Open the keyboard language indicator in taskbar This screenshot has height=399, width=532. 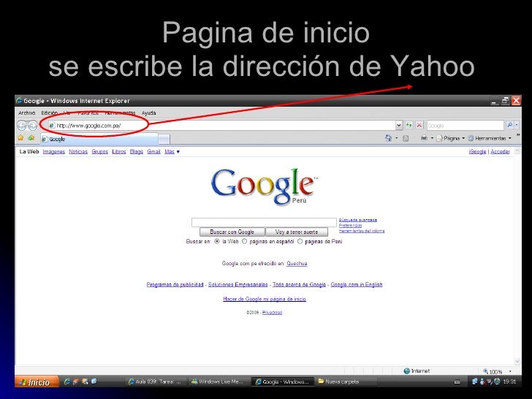click(457, 381)
